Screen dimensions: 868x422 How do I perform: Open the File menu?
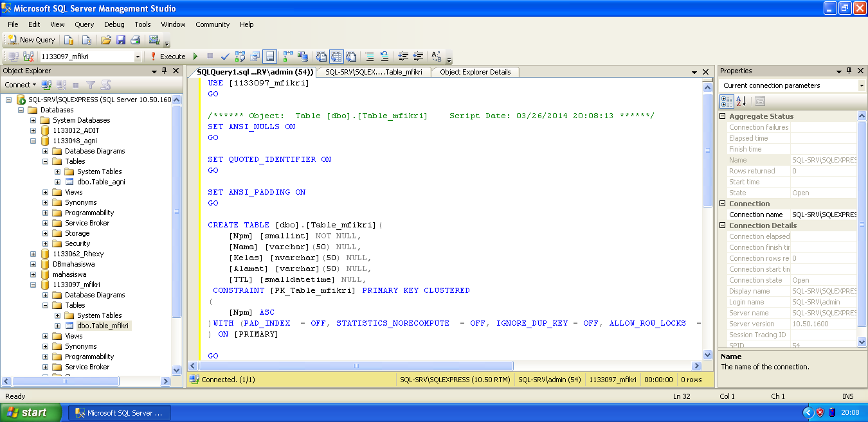pyautogui.click(x=13, y=24)
